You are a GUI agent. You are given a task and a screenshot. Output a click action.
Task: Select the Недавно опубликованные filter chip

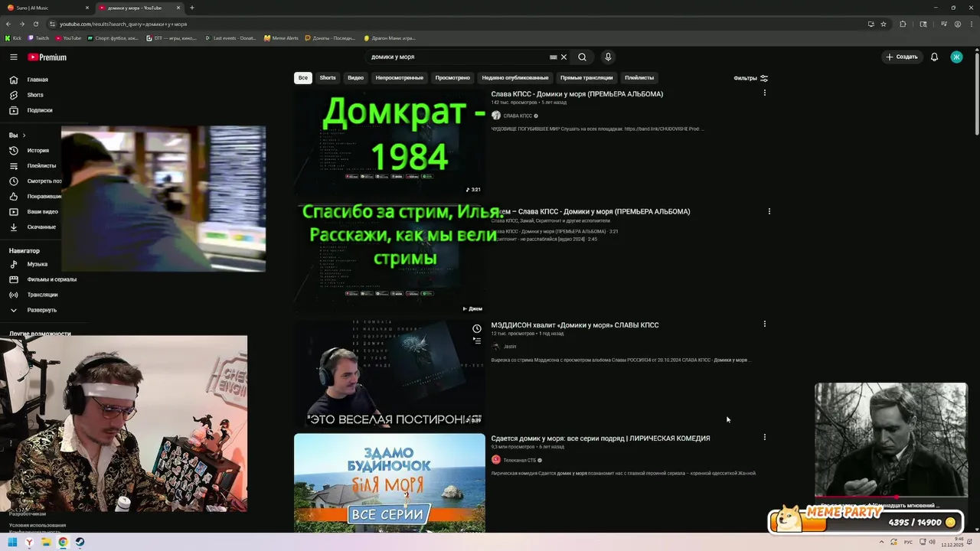click(515, 78)
